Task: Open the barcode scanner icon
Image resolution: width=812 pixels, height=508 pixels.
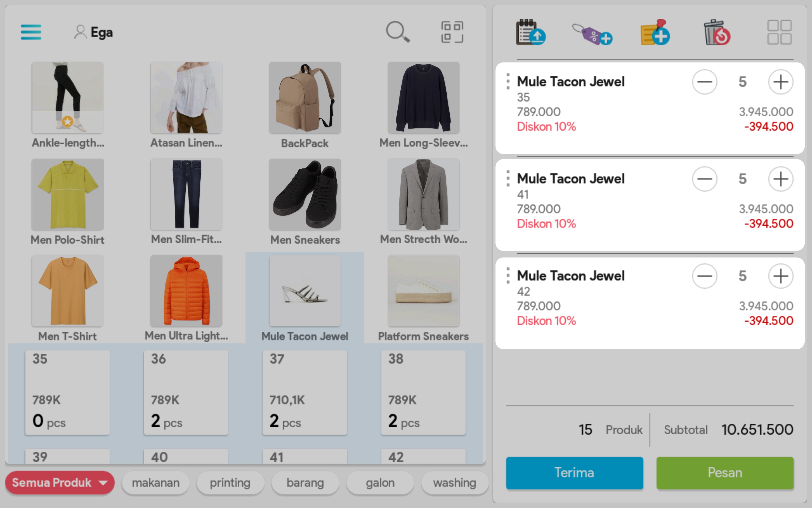Action: (452, 32)
